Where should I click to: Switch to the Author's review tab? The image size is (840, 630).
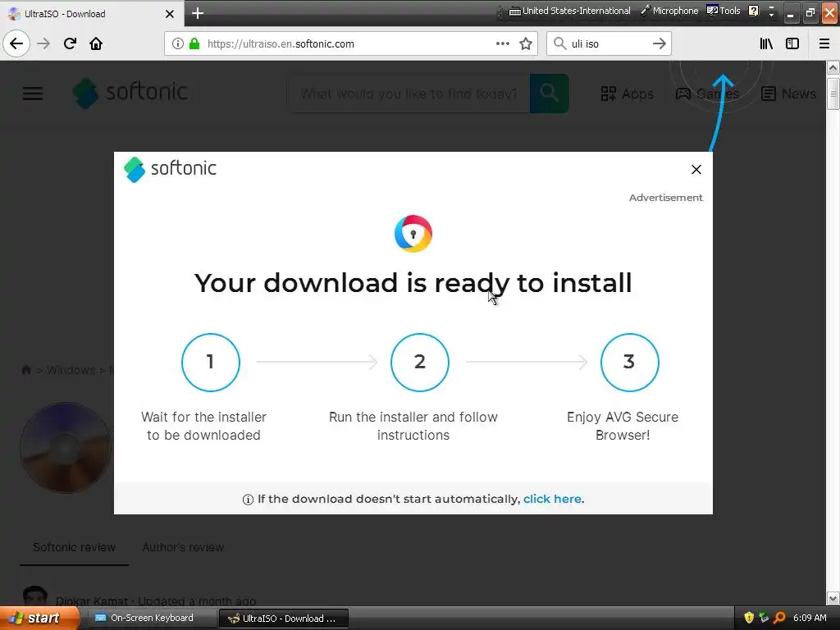[x=183, y=547]
